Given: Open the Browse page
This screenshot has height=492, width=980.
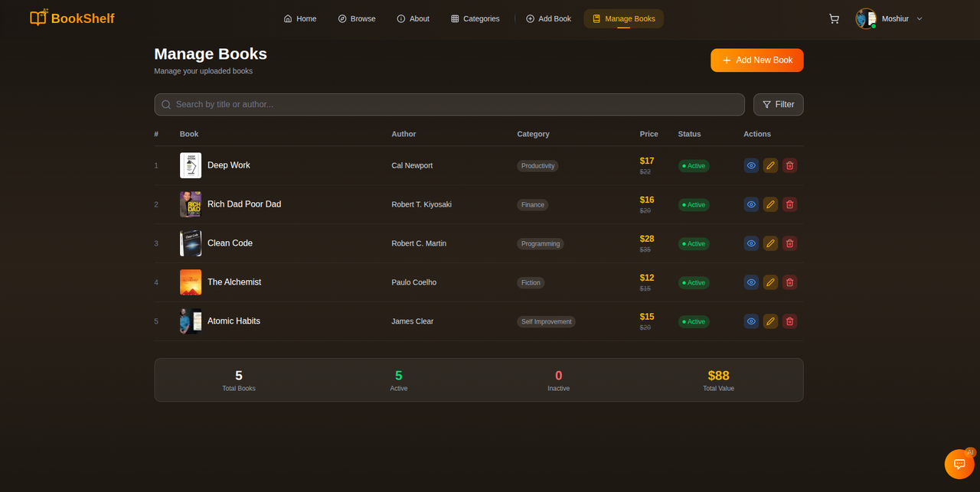Looking at the screenshot, I should [357, 18].
